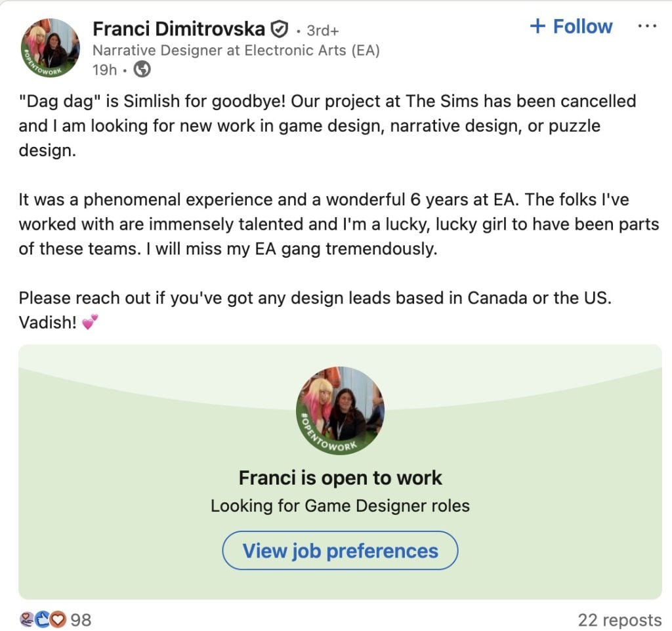Click the 'Franci is open to work' heading

(x=340, y=478)
